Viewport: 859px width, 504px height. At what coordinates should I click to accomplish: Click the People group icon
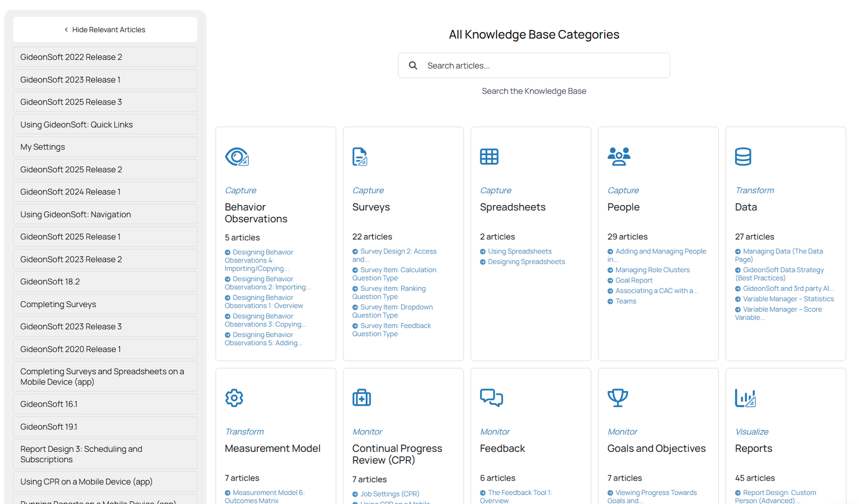pyautogui.click(x=618, y=157)
